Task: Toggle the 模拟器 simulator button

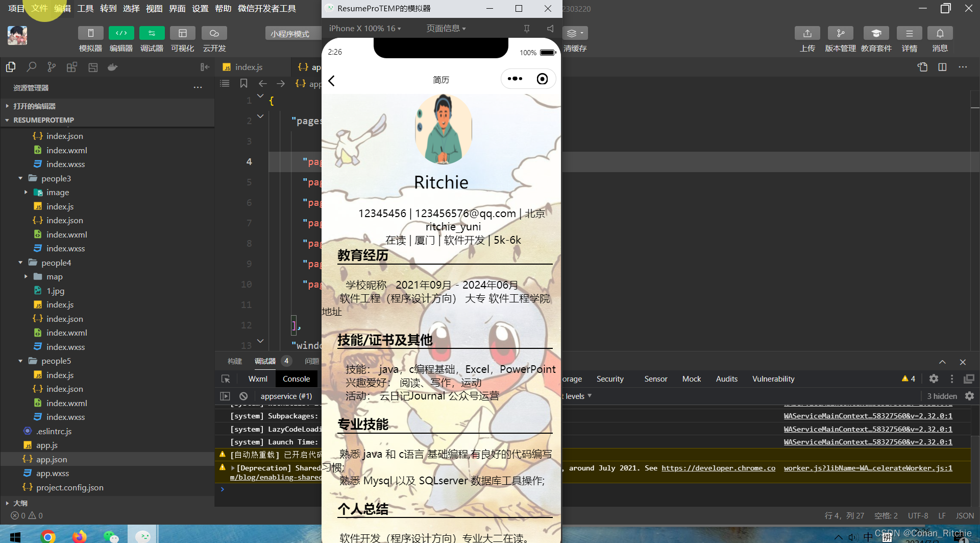Action: click(90, 33)
